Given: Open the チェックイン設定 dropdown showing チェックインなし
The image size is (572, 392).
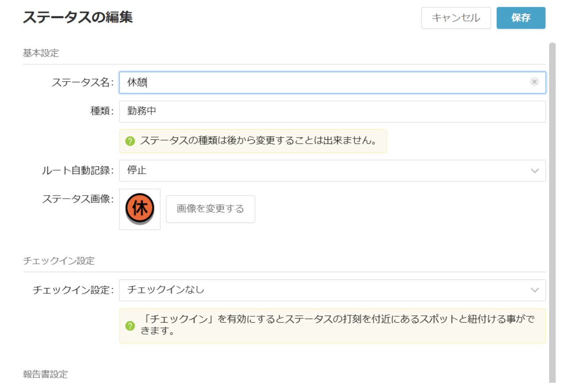Looking at the screenshot, I should pyautogui.click(x=332, y=290).
